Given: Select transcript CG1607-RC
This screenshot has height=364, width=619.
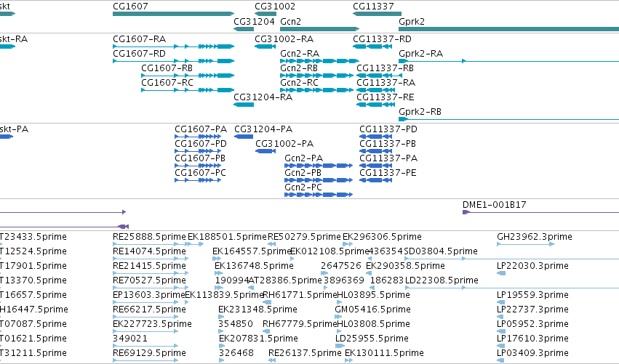Looking at the screenshot, I should tap(188, 90).
